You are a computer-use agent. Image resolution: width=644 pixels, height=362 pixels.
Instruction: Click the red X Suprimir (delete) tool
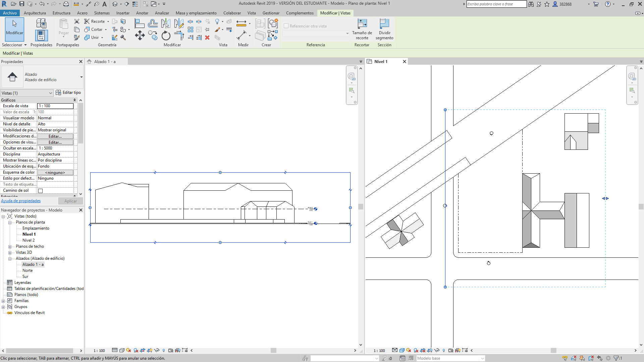click(207, 38)
